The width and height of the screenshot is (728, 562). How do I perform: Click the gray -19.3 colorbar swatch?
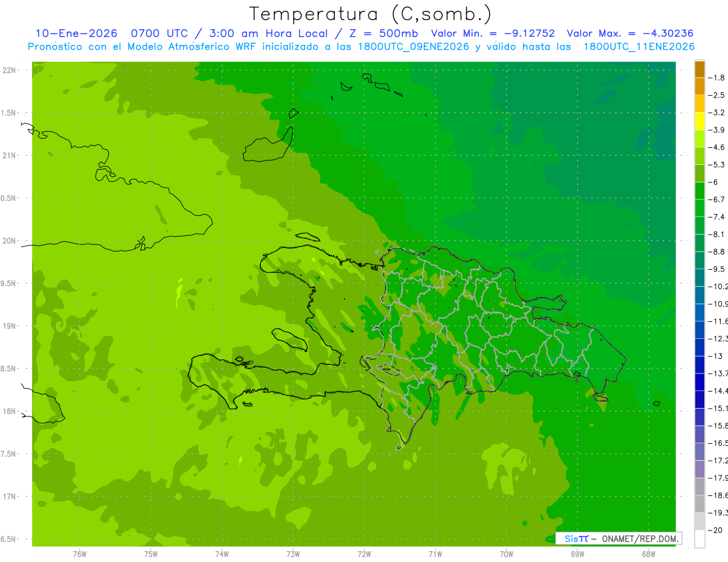pyautogui.click(x=699, y=504)
